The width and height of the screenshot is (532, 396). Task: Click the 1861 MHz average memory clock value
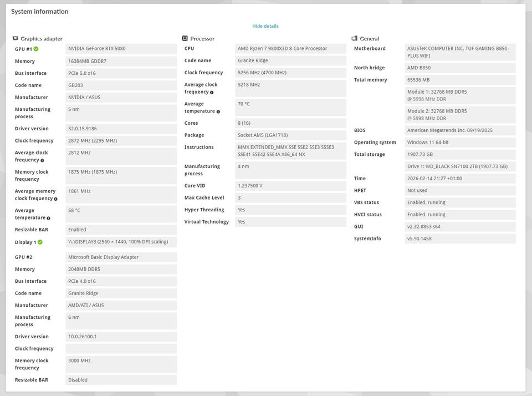[121, 195]
